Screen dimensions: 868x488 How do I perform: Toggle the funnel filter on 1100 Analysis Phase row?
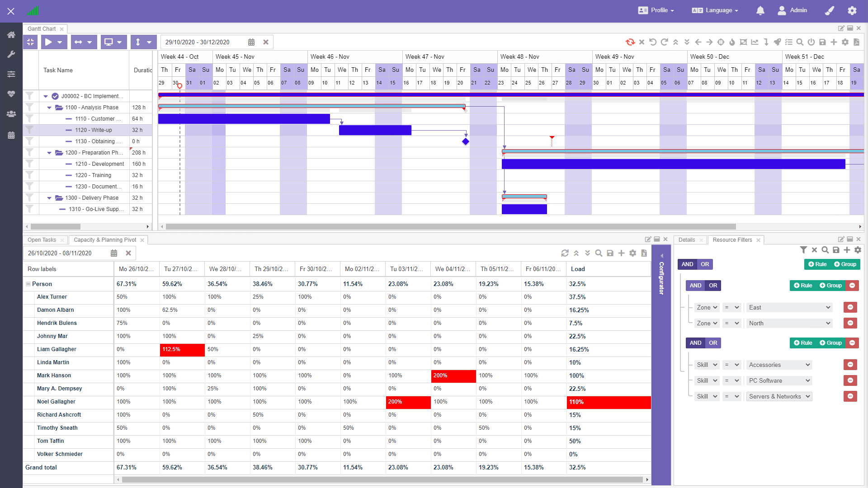29,107
